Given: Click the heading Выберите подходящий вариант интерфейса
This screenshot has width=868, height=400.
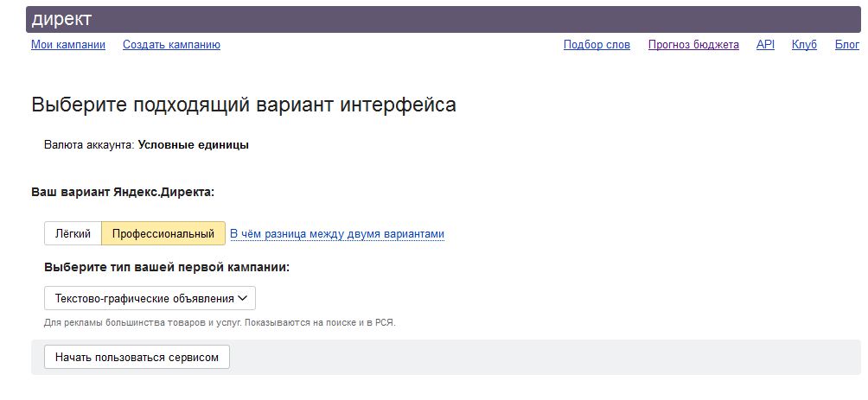Looking at the screenshot, I should [x=244, y=105].
